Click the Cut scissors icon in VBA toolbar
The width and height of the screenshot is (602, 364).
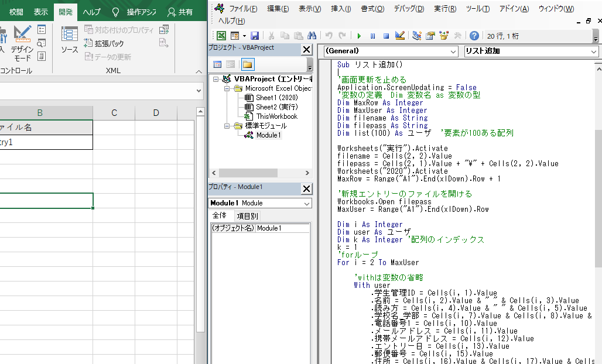point(271,36)
